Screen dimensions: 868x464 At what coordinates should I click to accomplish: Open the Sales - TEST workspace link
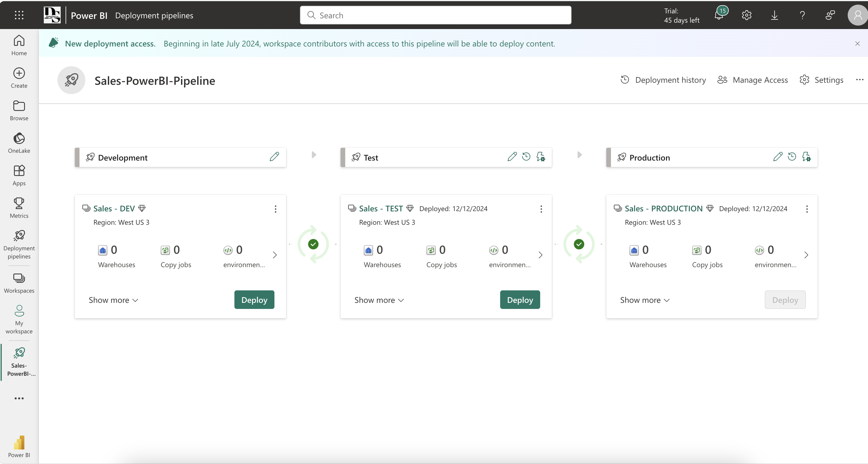click(381, 208)
